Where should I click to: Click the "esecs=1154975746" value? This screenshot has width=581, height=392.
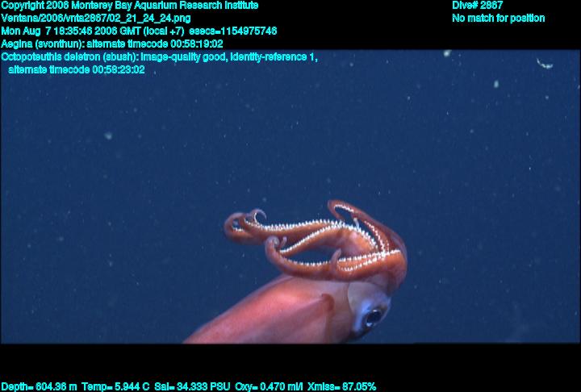point(232,31)
